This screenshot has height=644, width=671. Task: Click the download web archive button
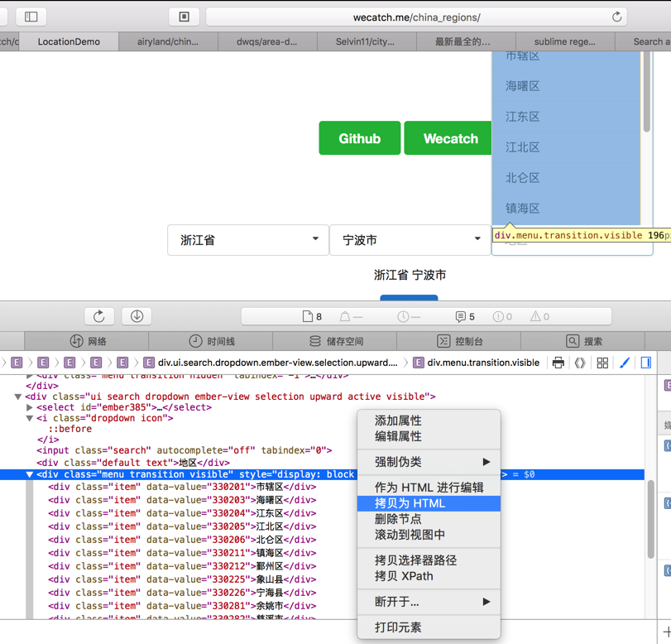click(x=137, y=316)
